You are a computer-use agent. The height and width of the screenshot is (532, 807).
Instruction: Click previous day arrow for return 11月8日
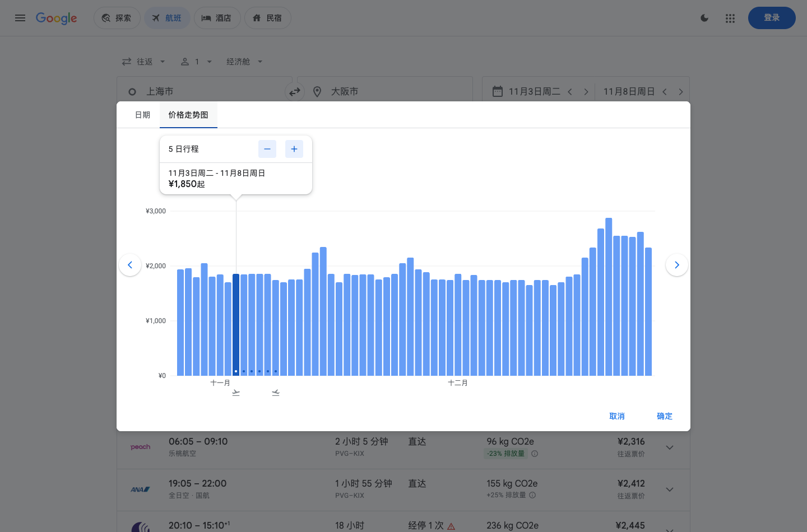[x=665, y=91]
